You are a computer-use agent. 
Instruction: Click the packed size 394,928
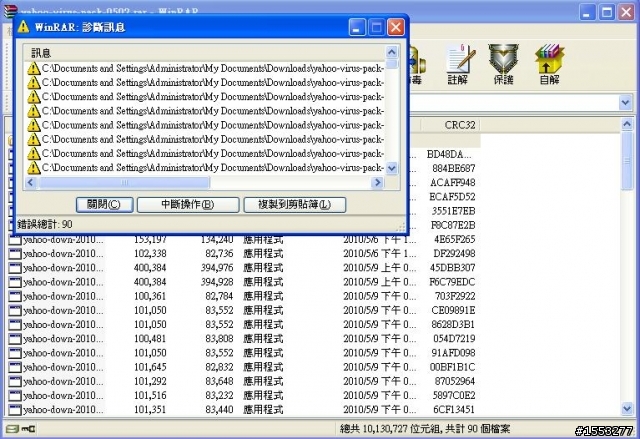pos(217,282)
